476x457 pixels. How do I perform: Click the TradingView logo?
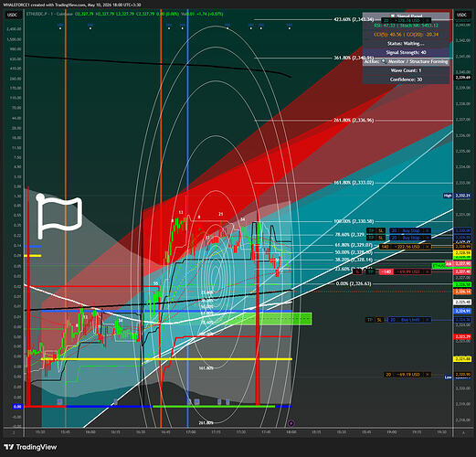click(x=30, y=447)
